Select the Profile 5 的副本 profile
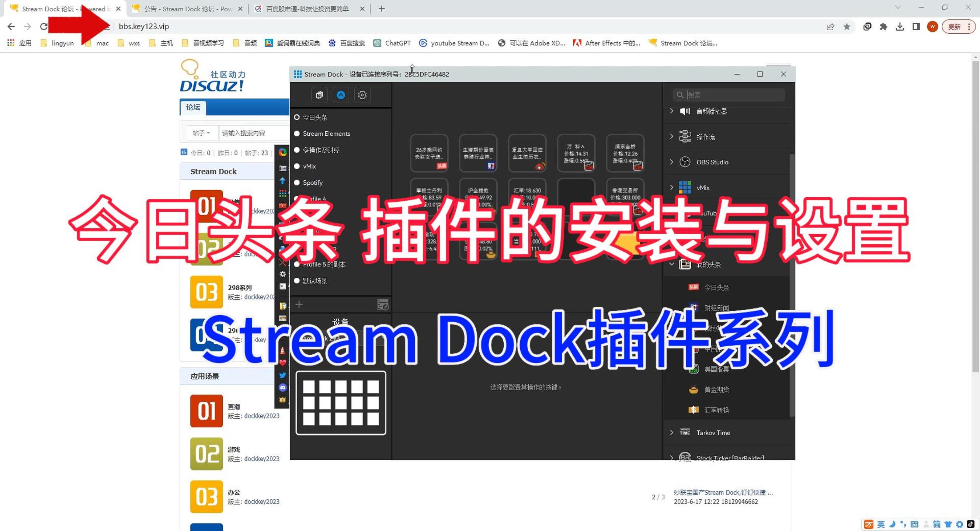Viewport: 980px width, 531px height. (320, 264)
